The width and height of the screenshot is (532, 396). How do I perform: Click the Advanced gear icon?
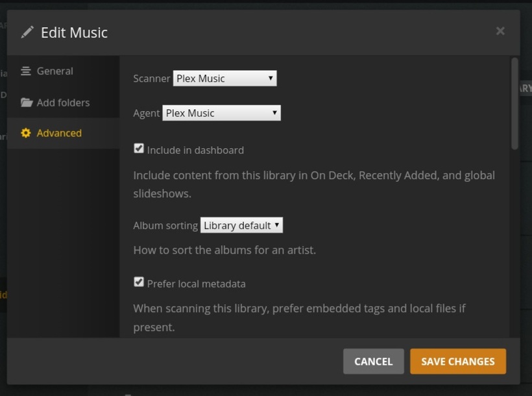coord(26,133)
